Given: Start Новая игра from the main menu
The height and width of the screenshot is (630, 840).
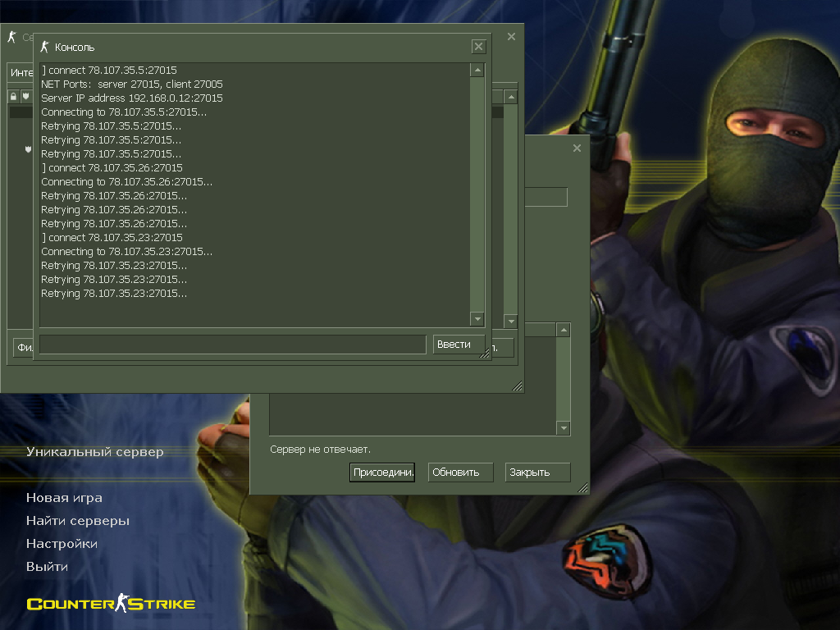Looking at the screenshot, I should (64, 498).
